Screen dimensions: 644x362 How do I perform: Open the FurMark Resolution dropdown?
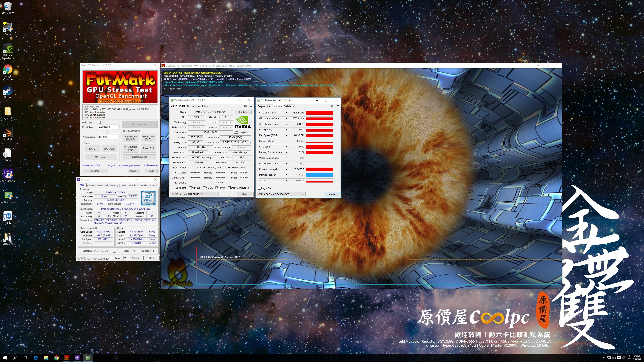click(x=109, y=127)
